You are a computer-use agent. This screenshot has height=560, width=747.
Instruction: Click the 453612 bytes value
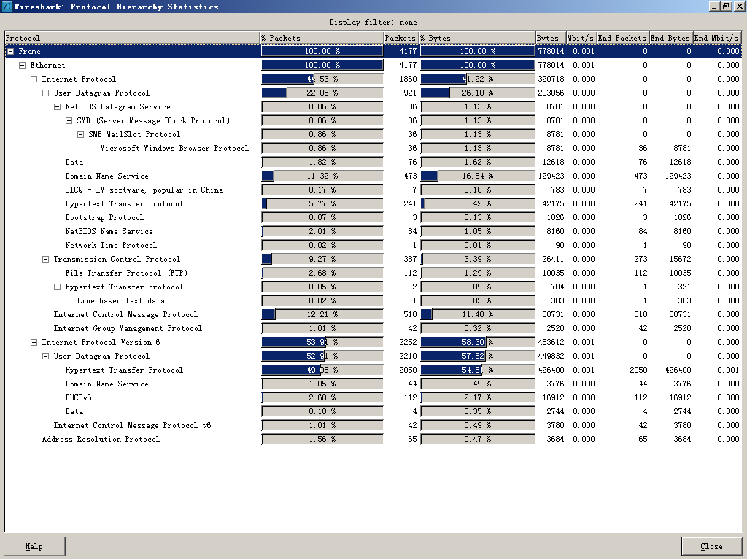551,343
